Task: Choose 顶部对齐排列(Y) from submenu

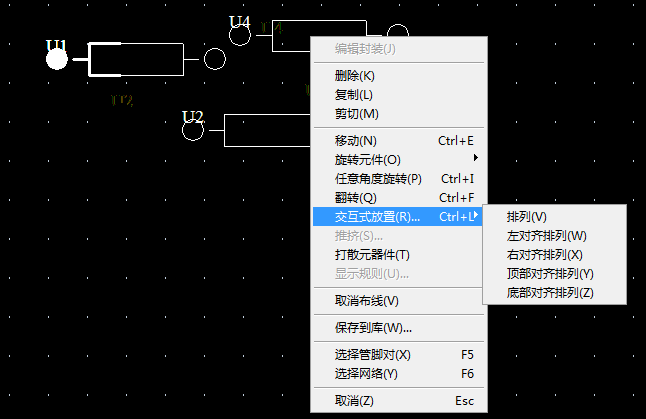Action: click(x=550, y=274)
